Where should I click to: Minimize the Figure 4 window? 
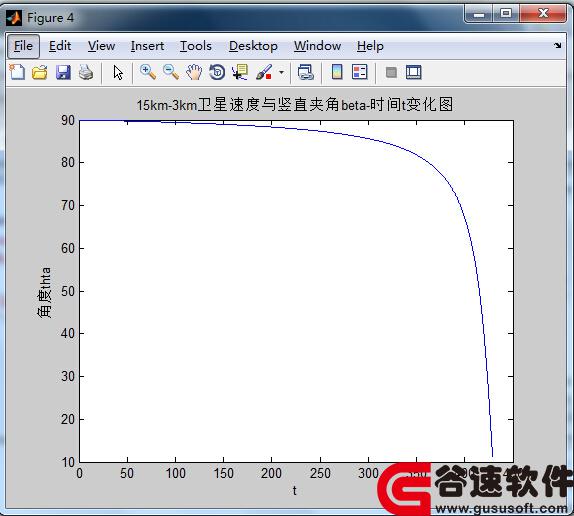click(x=479, y=15)
